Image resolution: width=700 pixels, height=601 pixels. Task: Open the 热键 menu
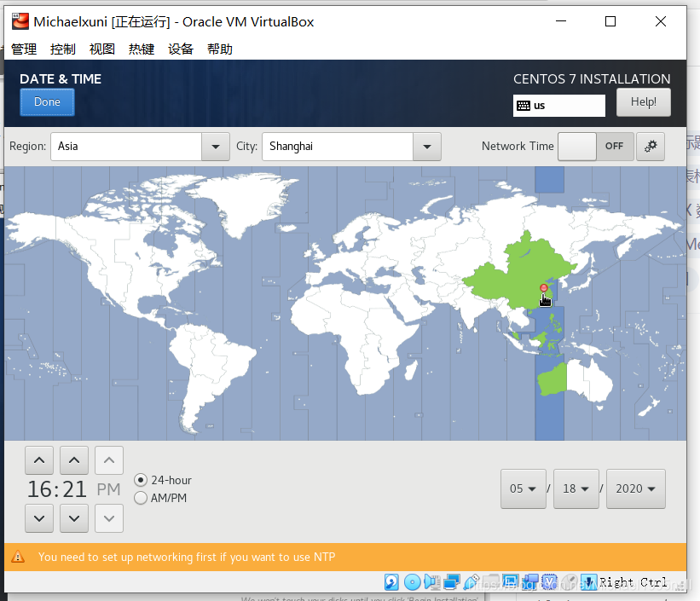[142, 49]
